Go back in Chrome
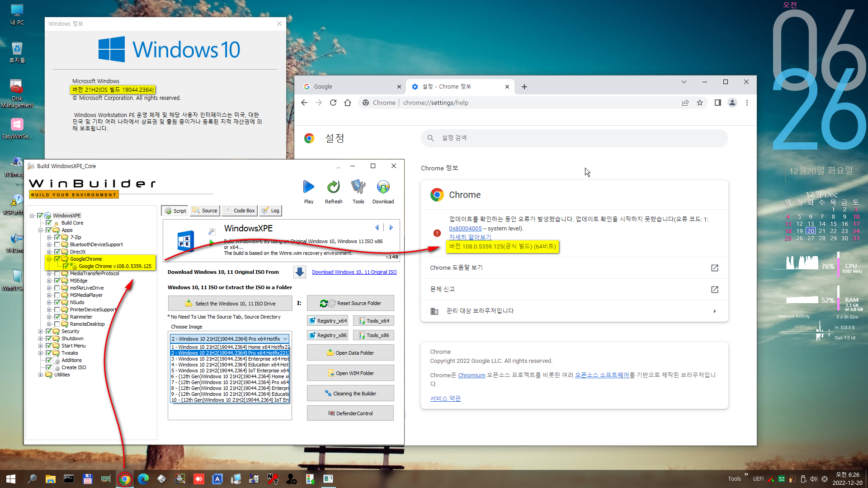 (304, 103)
